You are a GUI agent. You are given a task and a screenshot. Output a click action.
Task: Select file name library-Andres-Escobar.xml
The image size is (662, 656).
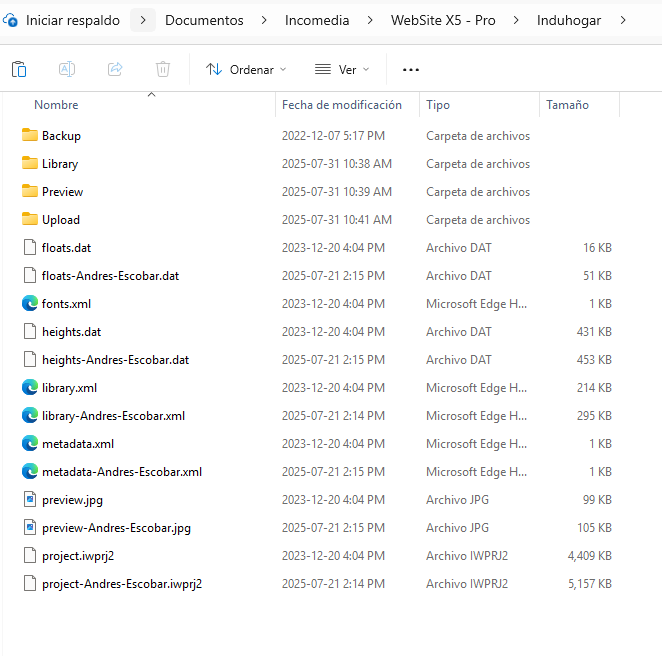pyautogui.click(x=113, y=416)
